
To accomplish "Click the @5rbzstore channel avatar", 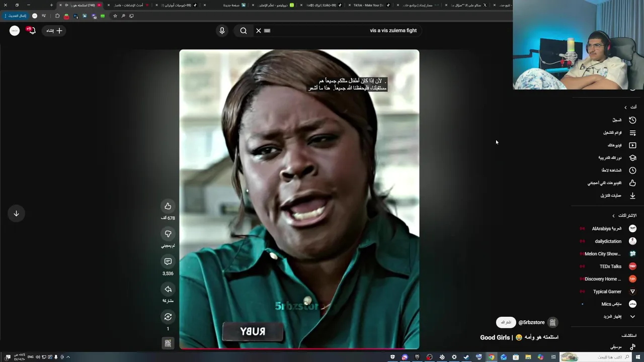I will coord(553,322).
